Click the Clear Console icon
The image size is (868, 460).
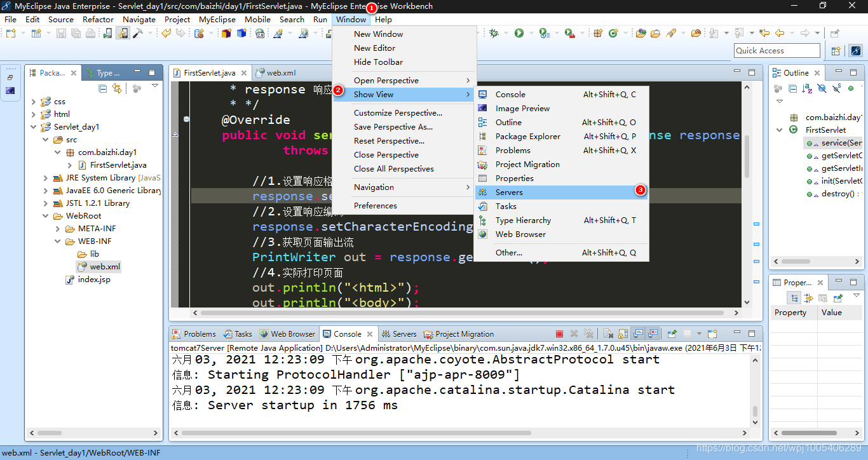tap(607, 334)
